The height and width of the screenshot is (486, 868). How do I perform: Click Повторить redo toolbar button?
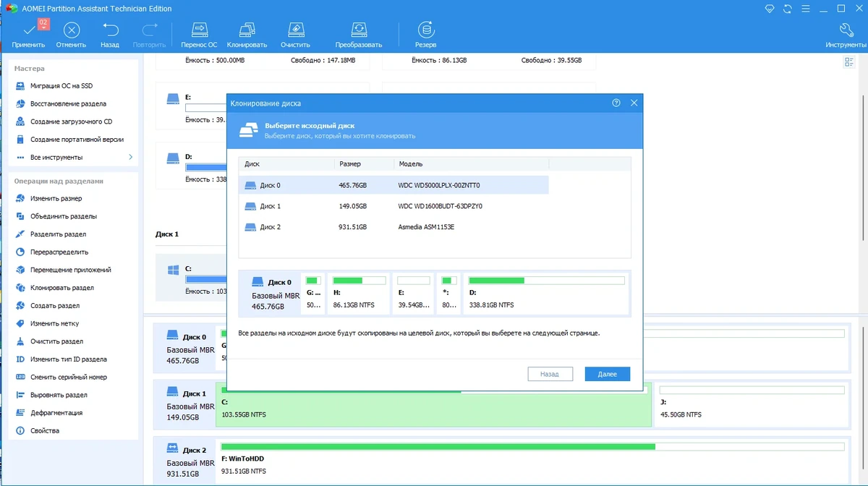(149, 34)
